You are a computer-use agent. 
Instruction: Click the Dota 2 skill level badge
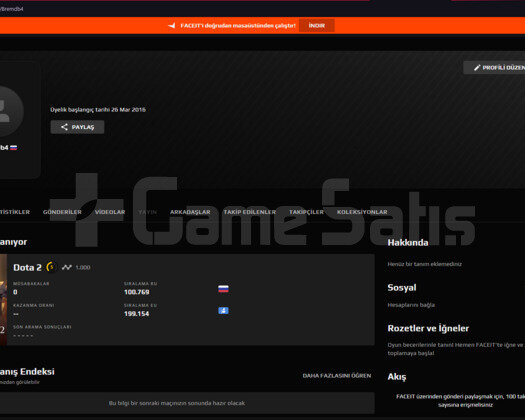[51, 267]
